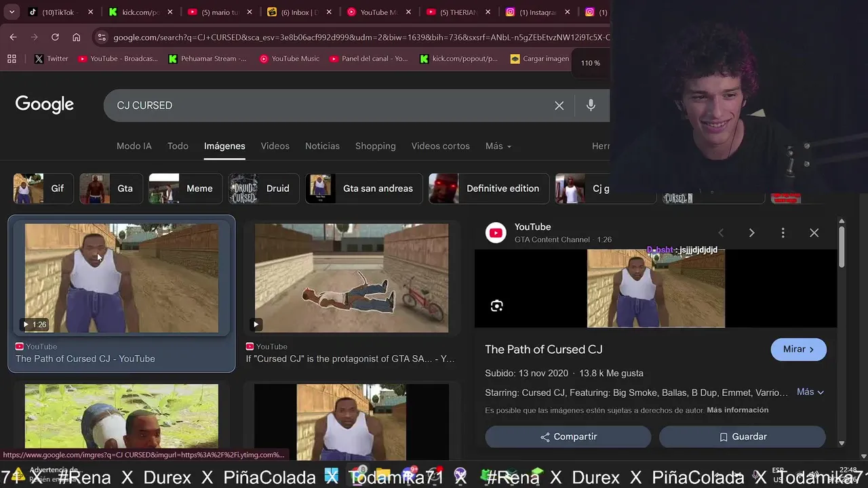Click the browser address bar URL
This screenshot has width=868, height=488.
361,37
